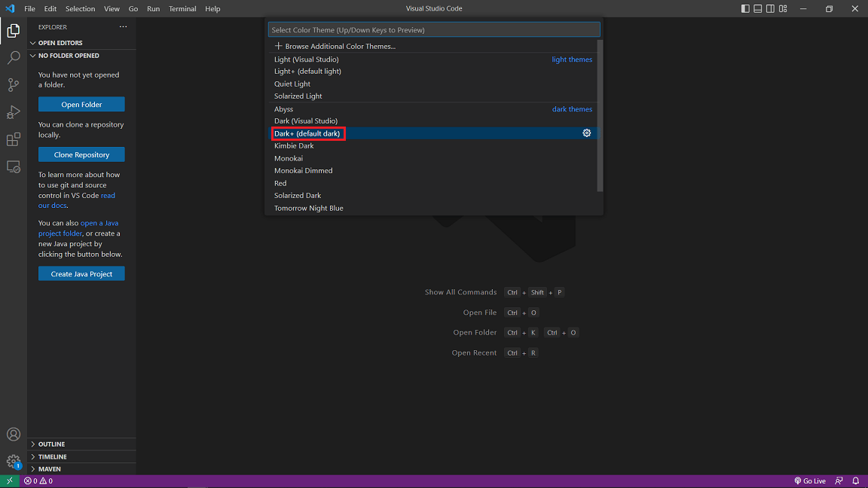Image resolution: width=868 pixels, height=488 pixels.
Task: Toggle the primary side bar layout icon
Action: (x=745, y=8)
